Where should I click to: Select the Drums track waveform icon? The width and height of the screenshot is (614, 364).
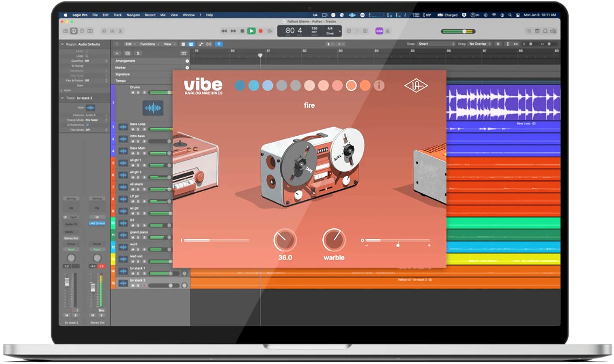pos(153,108)
